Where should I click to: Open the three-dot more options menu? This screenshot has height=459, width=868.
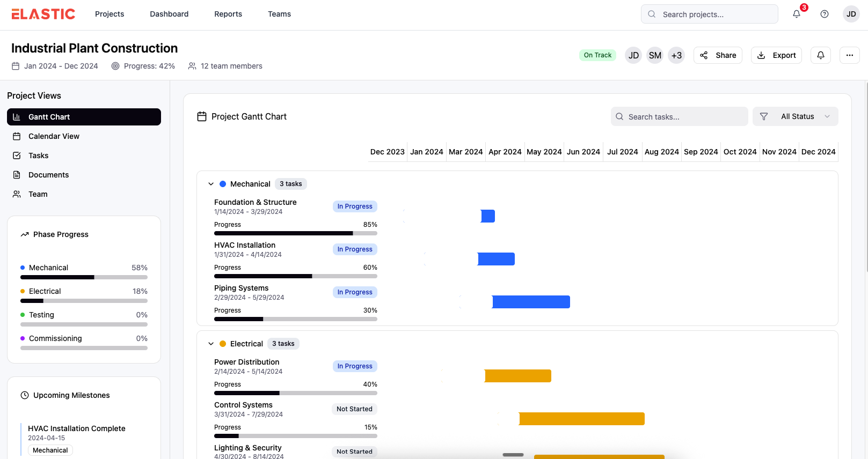coord(849,55)
